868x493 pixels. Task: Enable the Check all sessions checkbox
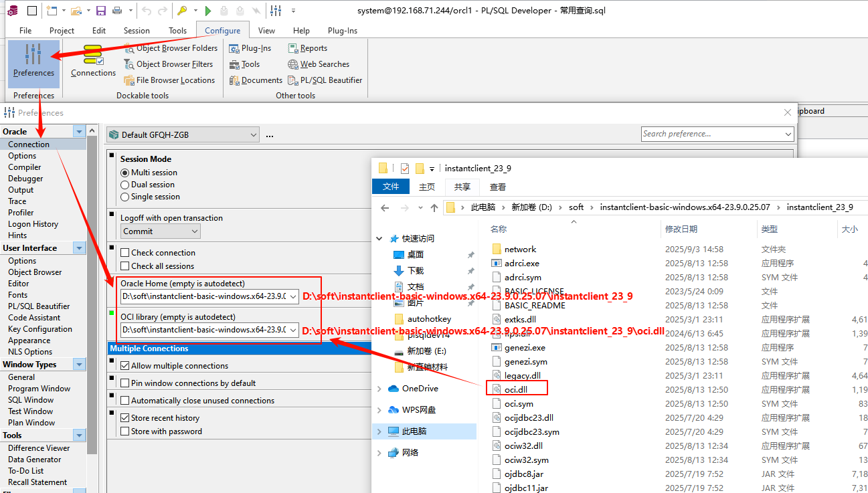pos(125,266)
